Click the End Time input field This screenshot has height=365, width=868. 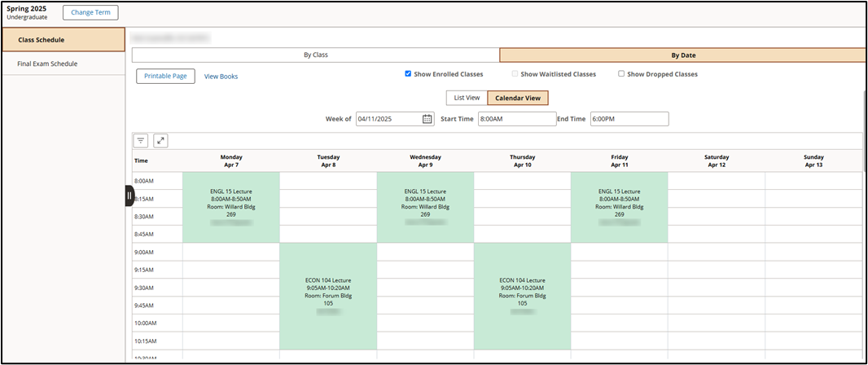[629, 119]
